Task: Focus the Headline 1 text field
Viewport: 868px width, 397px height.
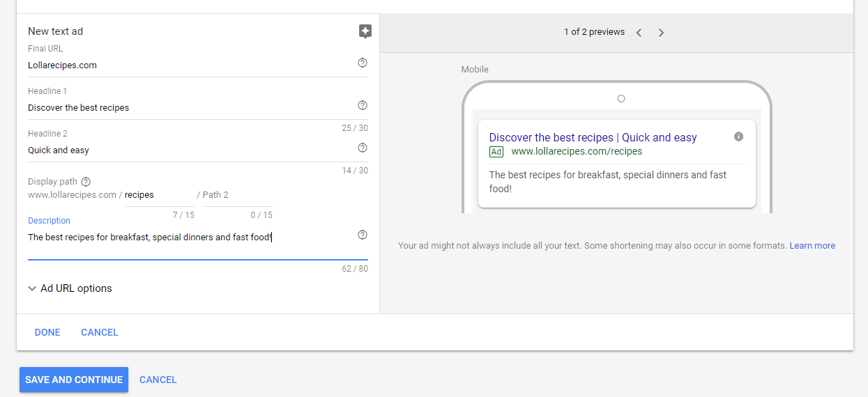Action: [188, 108]
